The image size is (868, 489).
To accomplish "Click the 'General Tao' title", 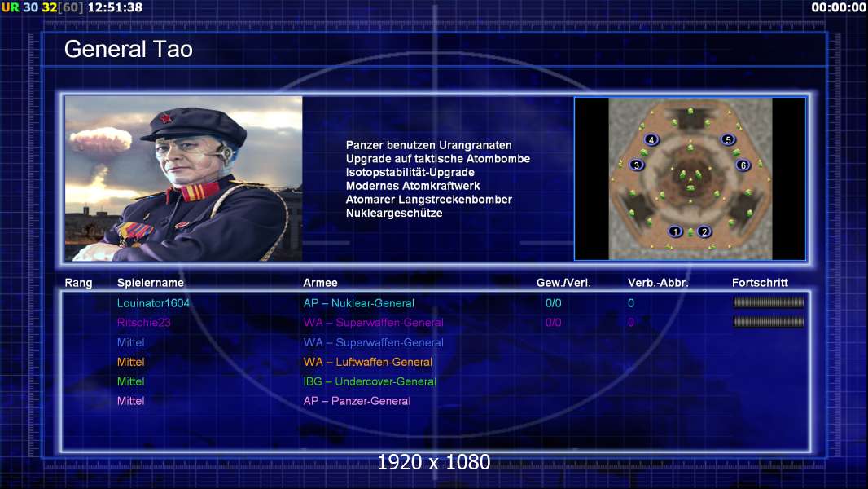I will coord(129,49).
